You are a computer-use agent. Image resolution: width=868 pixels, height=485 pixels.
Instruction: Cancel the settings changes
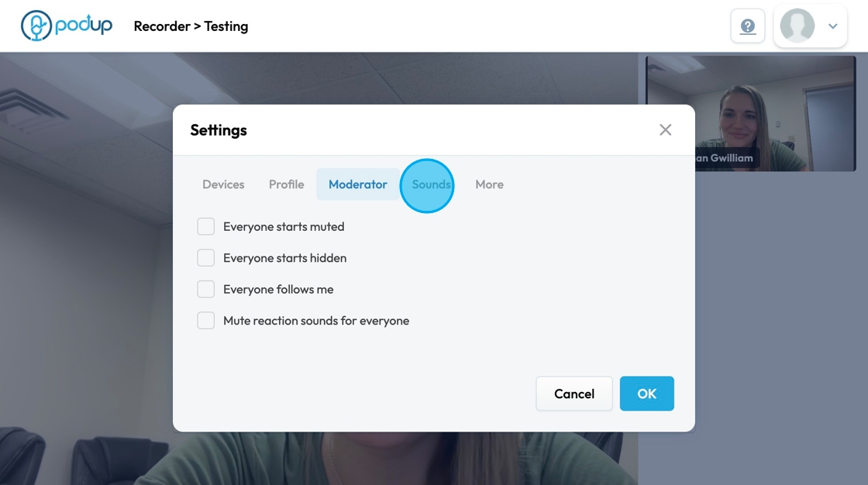pyautogui.click(x=574, y=394)
